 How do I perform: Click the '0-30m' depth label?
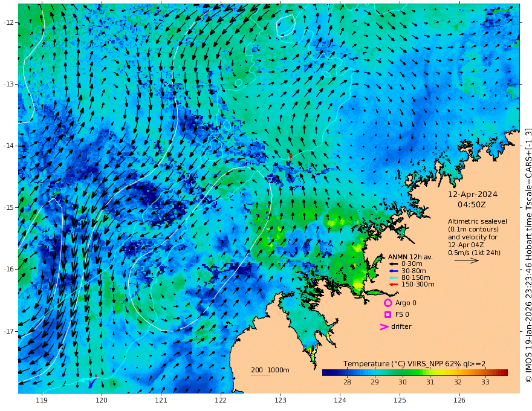point(412,264)
